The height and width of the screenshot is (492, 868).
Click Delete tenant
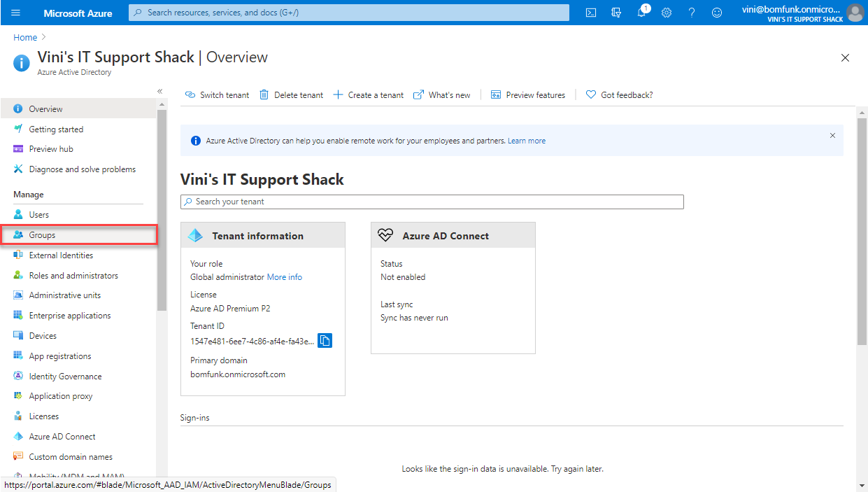[x=291, y=95]
